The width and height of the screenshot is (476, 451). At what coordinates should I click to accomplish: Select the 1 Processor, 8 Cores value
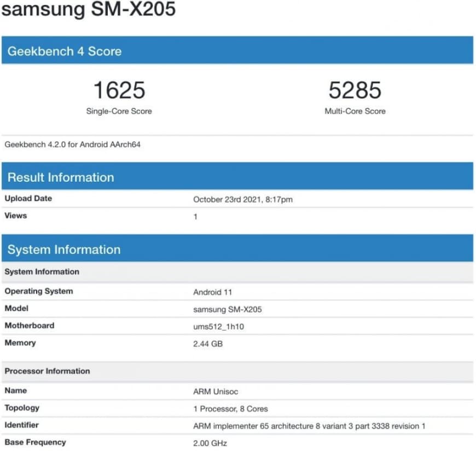tap(231, 409)
